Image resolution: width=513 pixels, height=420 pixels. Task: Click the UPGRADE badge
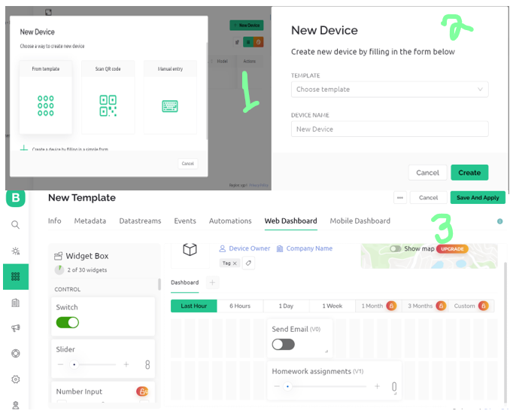[452, 249]
